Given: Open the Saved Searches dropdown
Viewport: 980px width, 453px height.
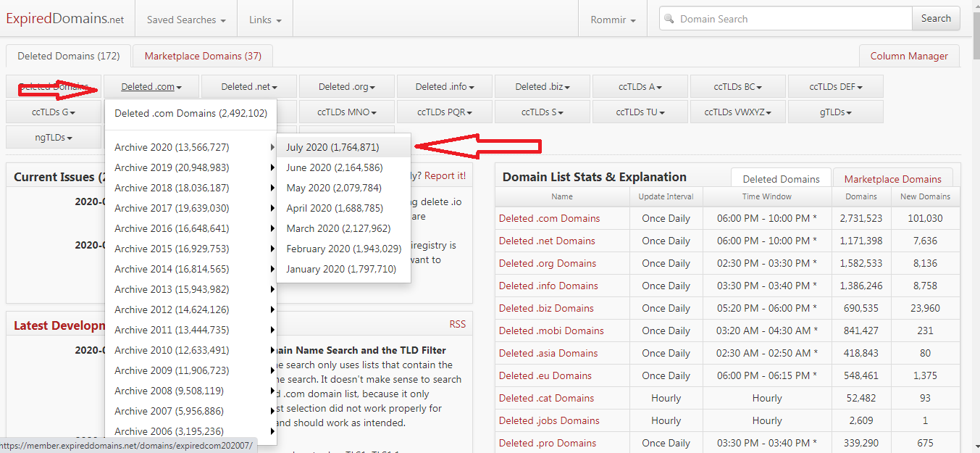Looking at the screenshot, I should point(186,20).
